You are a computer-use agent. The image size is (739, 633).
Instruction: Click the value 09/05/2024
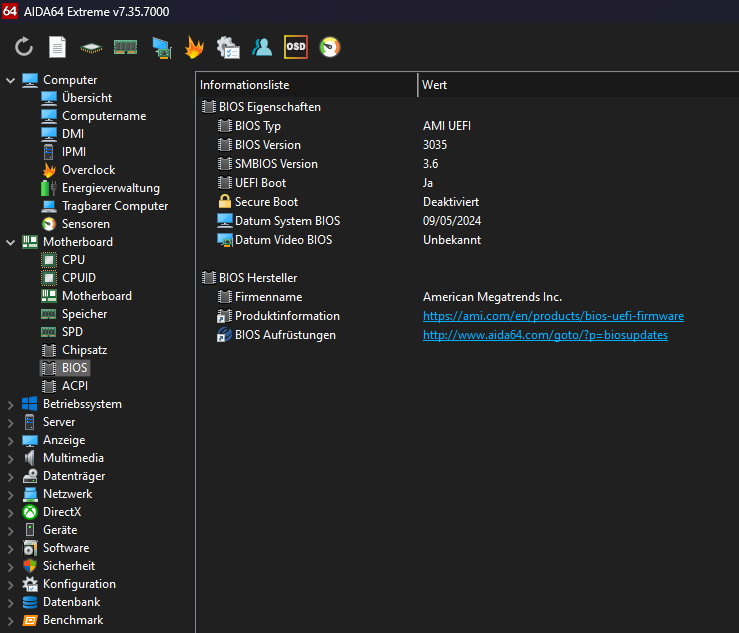[452, 221]
